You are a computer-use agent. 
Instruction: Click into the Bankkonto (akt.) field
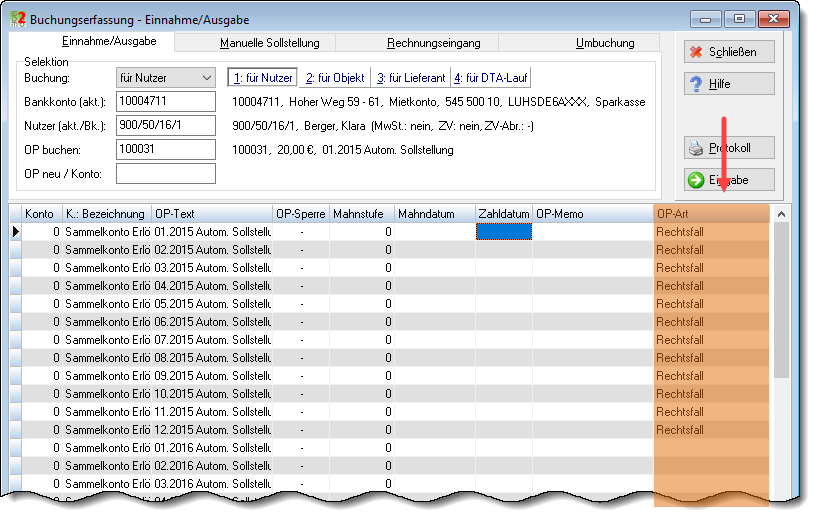point(166,101)
